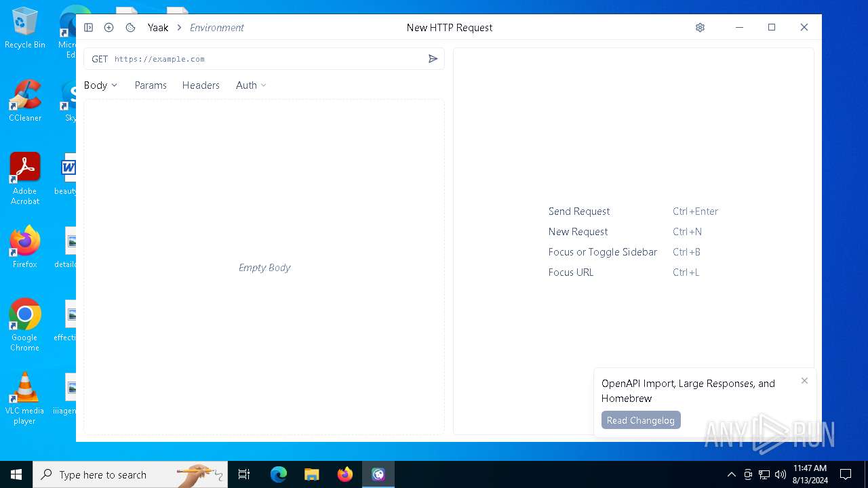Select the Environment breadcrumb
This screenshot has width=868, height=488.
click(217, 28)
